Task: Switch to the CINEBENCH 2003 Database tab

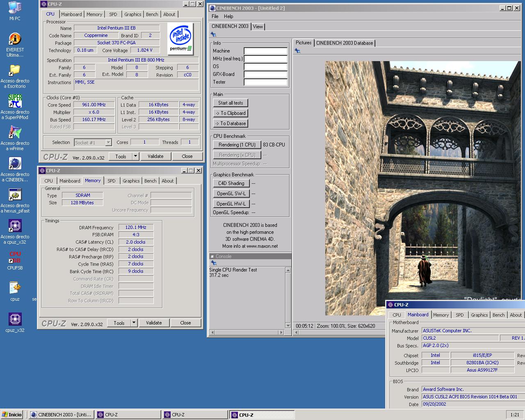Action: (345, 43)
